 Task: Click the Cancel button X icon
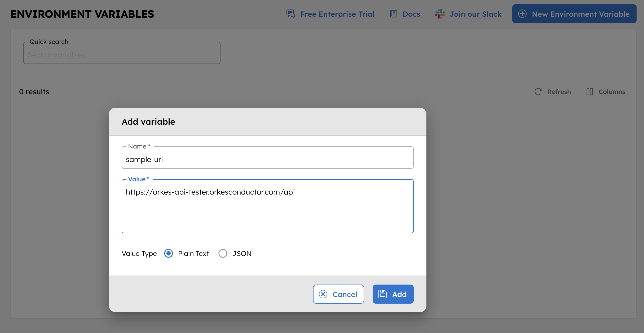323,294
